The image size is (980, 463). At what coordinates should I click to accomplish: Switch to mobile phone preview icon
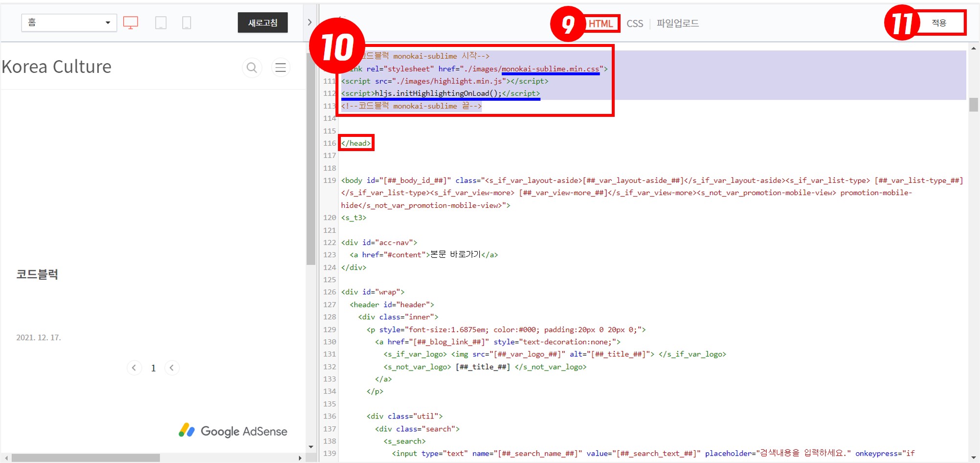186,22
